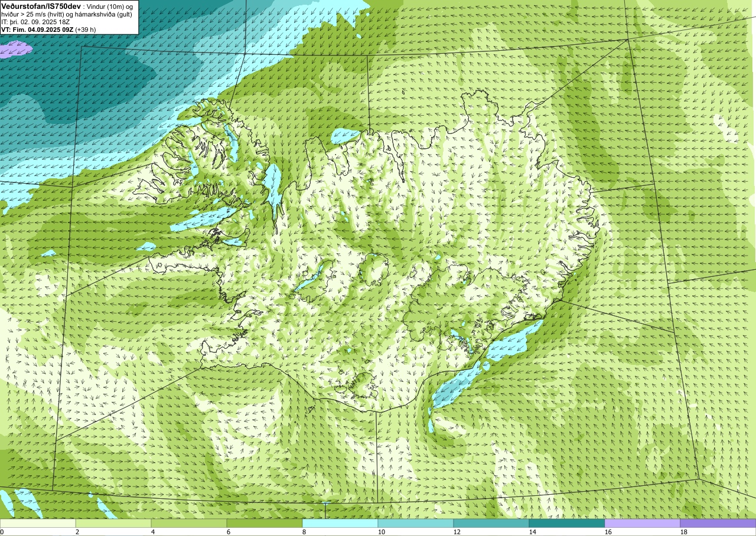Click the above 18 m/s purple legend swatch

click(718, 523)
